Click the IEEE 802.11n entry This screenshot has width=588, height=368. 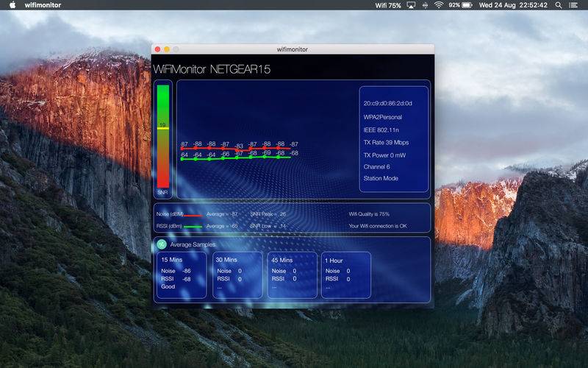tap(381, 130)
